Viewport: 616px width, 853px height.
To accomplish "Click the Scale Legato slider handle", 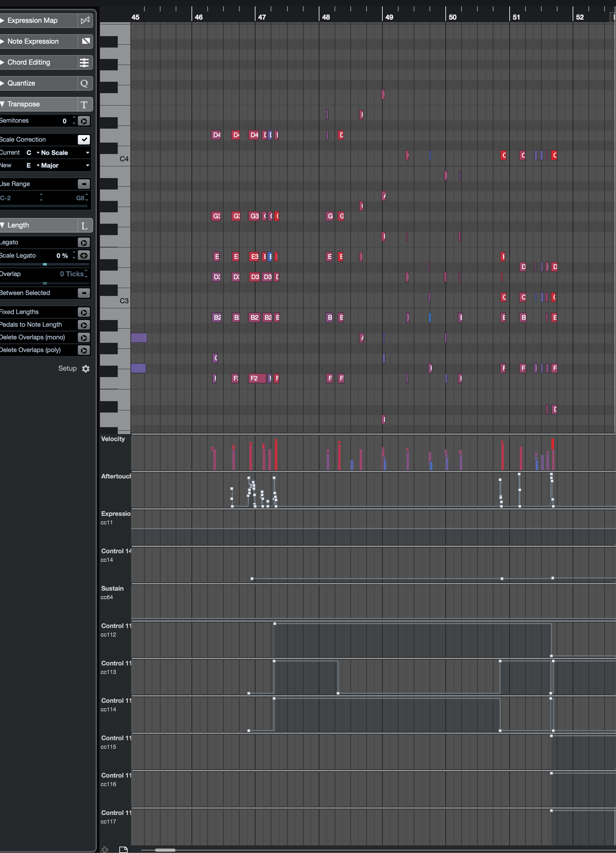I will (45, 264).
